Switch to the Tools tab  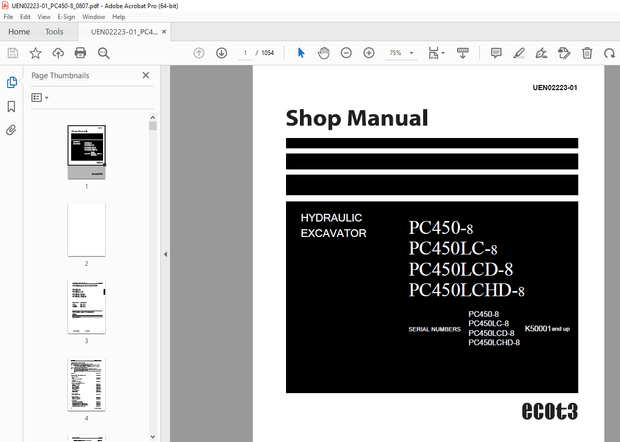[54, 32]
